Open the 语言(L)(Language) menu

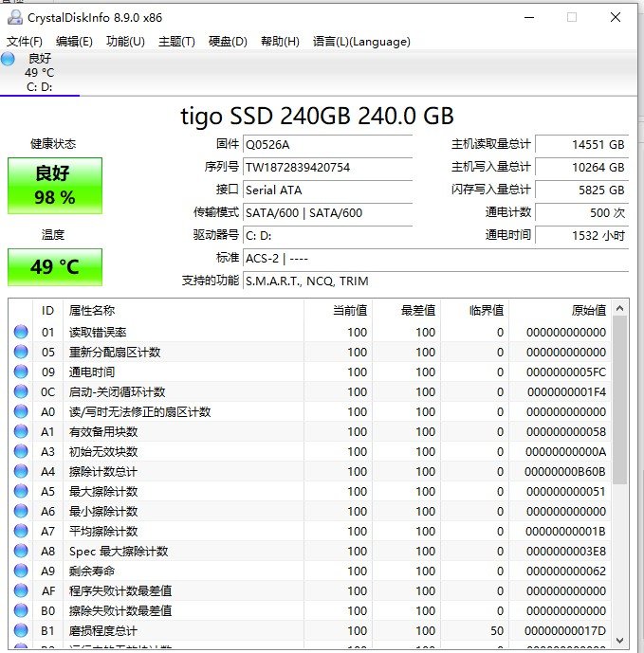[361, 42]
